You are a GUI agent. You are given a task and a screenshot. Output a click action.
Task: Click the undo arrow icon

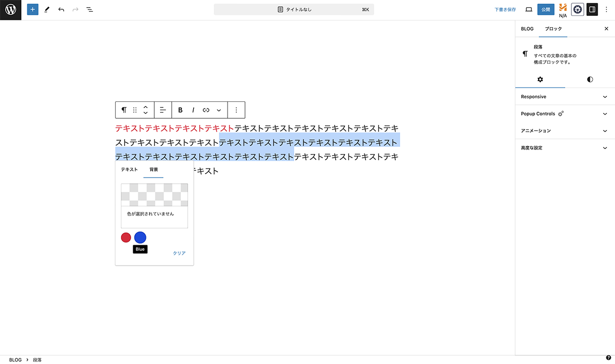click(61, 10)
